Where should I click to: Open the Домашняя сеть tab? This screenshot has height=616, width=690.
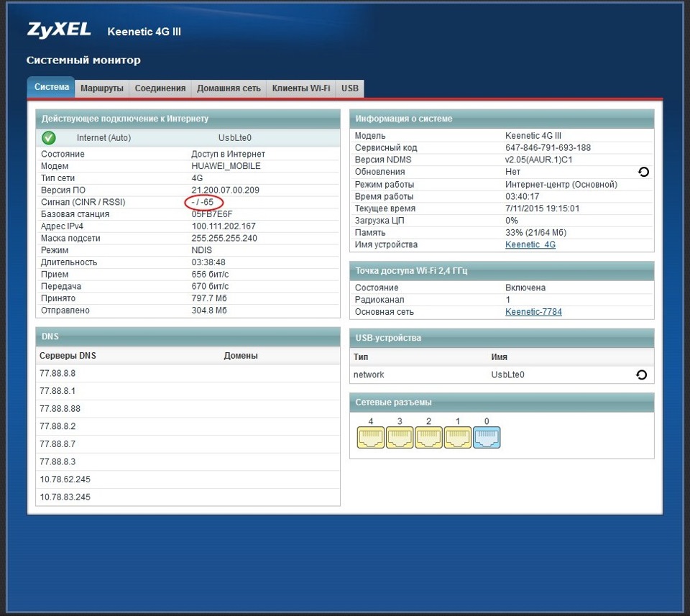(x=229, y=88)
